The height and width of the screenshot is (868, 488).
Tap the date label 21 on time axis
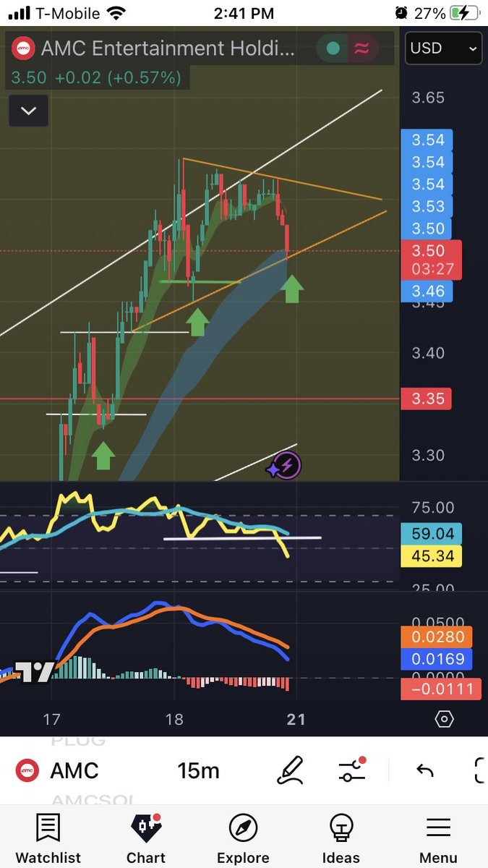[296, 720]
